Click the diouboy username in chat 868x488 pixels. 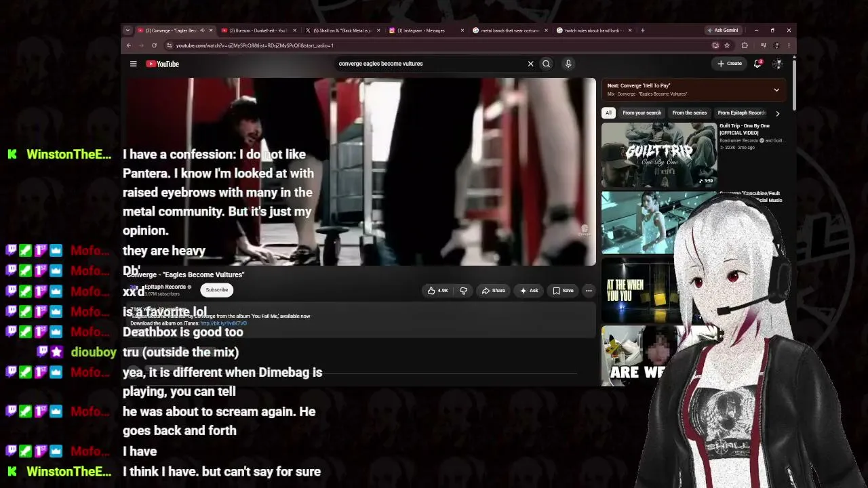click(x=94, y=352)
